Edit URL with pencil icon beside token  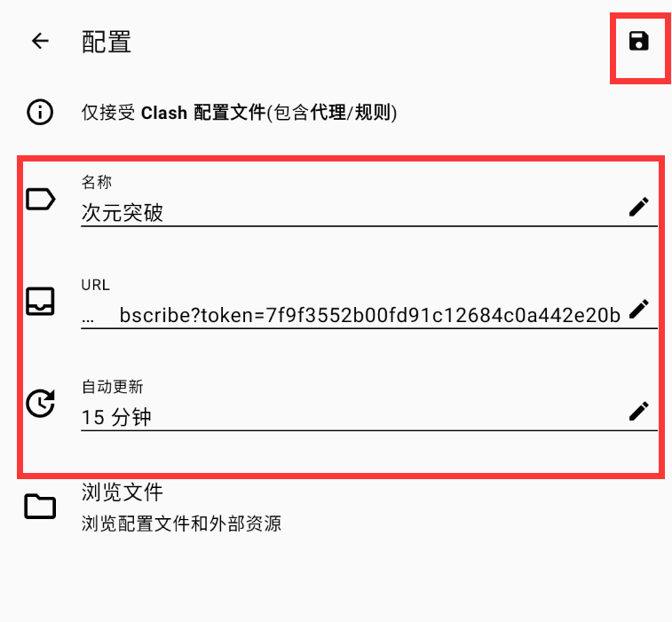click(x=638, y=310)
